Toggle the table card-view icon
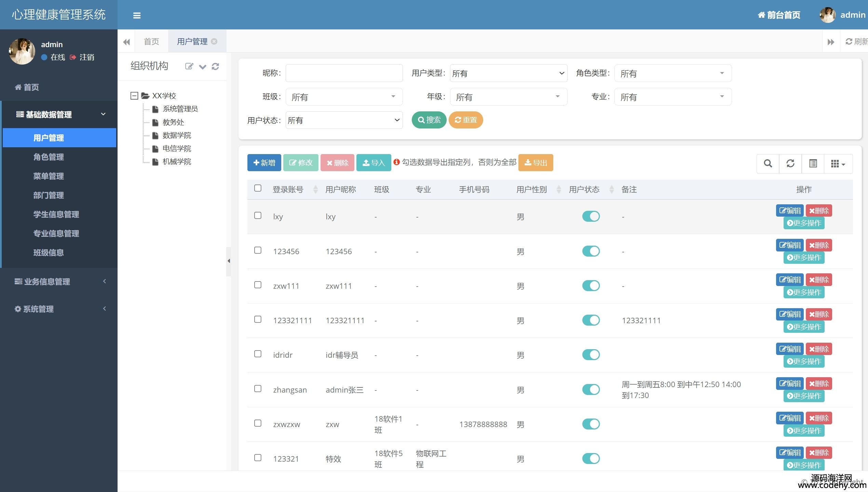 pyautogui.click(x=813, y=164)
